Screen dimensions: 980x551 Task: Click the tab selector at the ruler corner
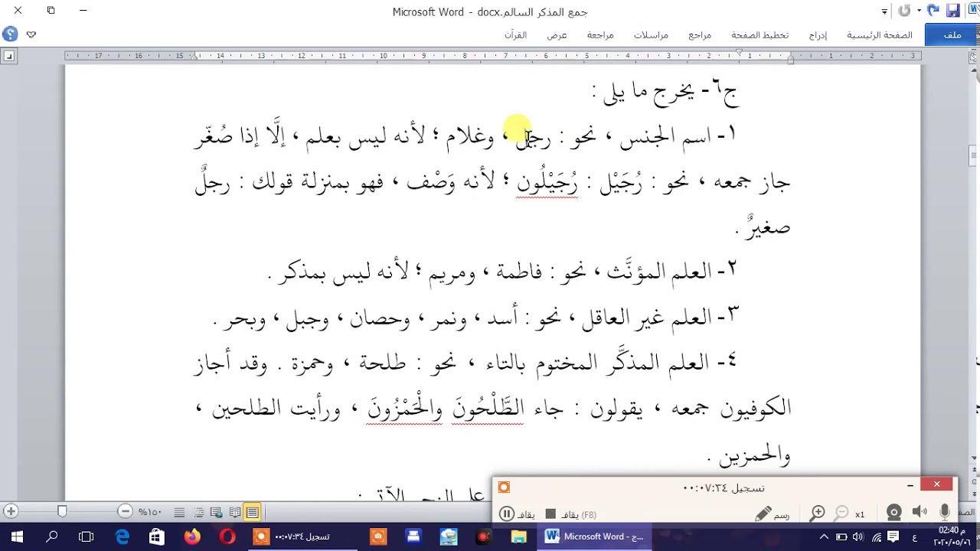8,56
